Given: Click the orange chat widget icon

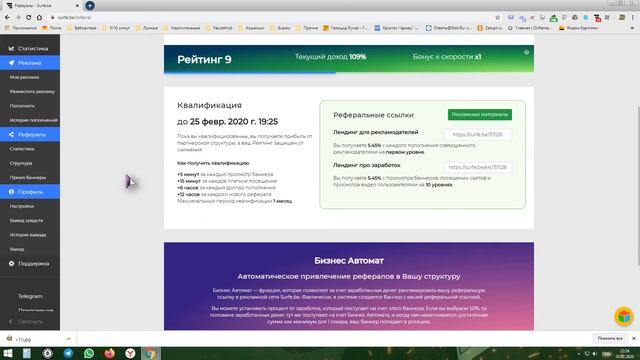Looking at the screenshot, I should click(624, 317).
